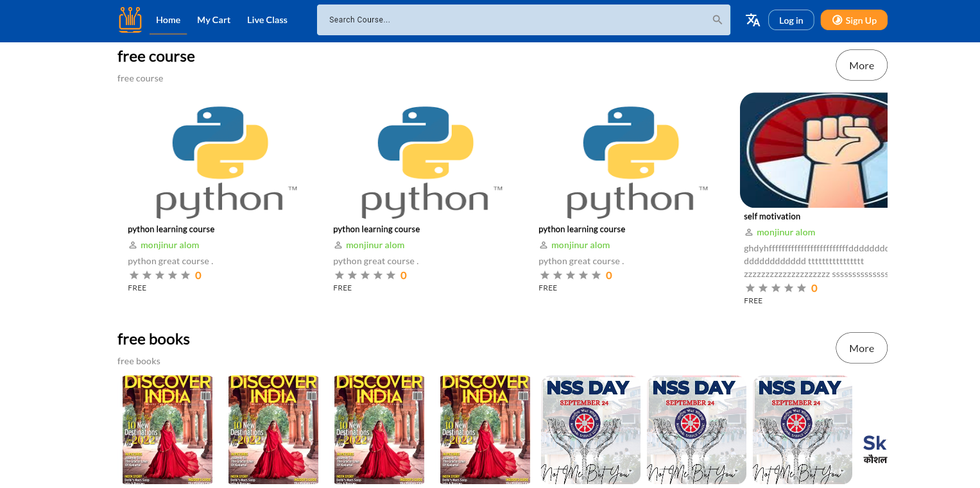Rate the first python course five stars
980x488 pixels.
tap(185, 275)
